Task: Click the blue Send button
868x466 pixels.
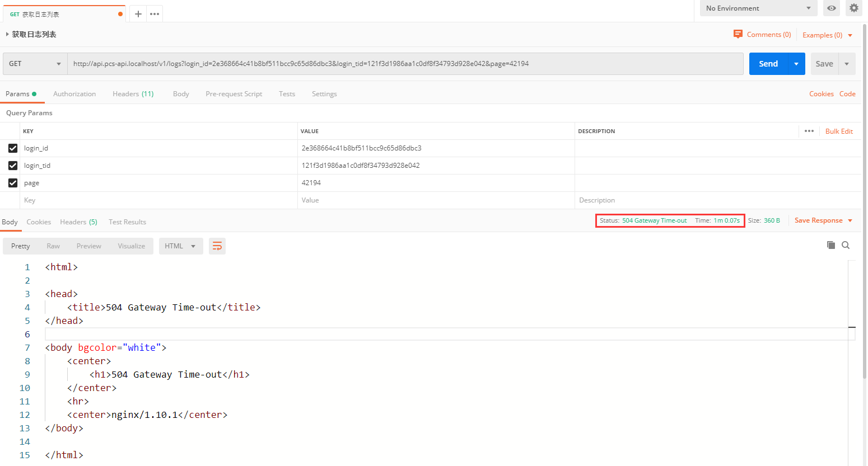Action: point(768,64)
